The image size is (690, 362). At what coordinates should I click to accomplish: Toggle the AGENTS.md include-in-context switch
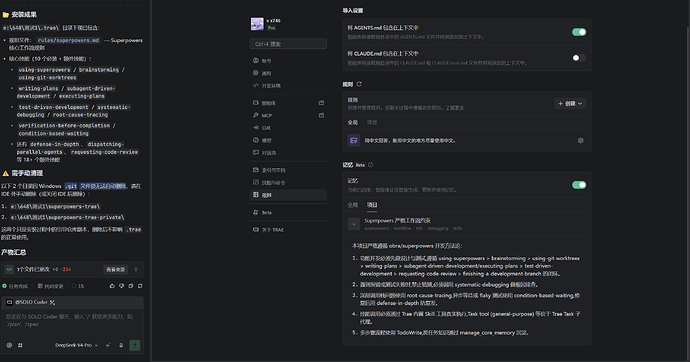pos(579,32)
